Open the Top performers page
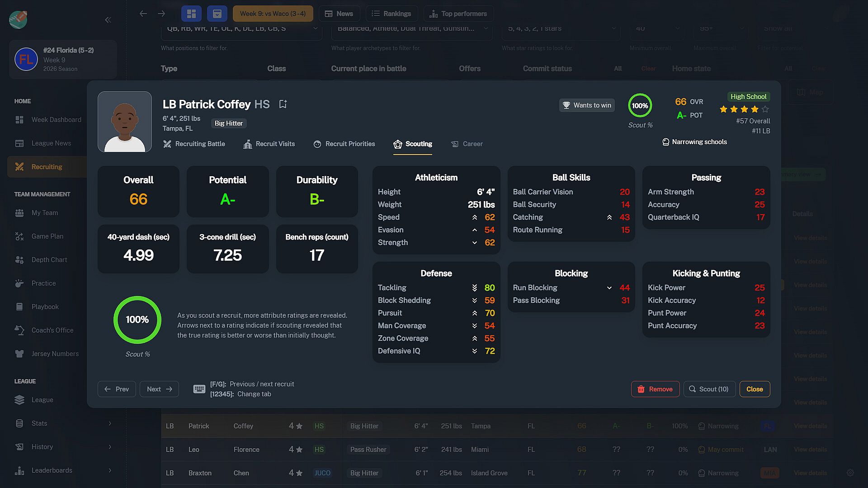Viewport: 868px width, 488px height. pyautogui.click(x=458, y=14)
